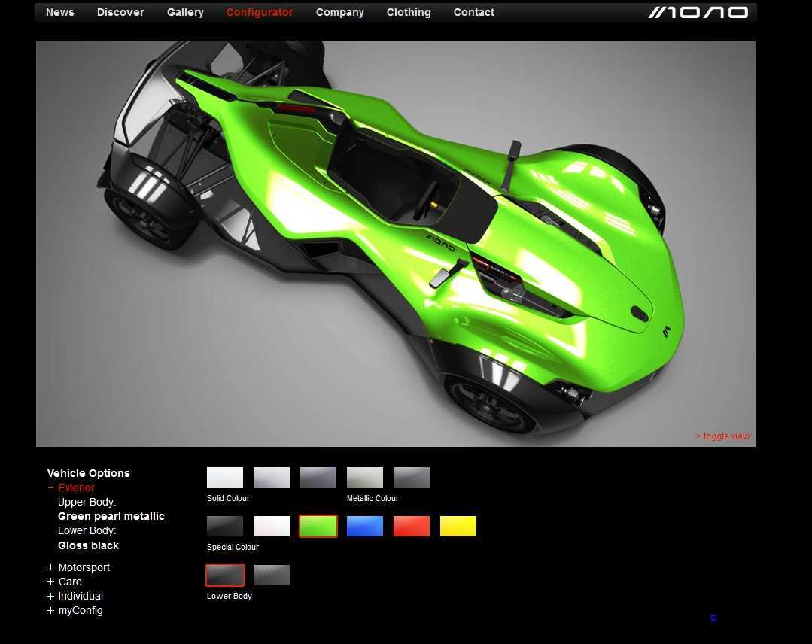
Task: Select the blue Special Colour swatch
Action: (364, 526)
